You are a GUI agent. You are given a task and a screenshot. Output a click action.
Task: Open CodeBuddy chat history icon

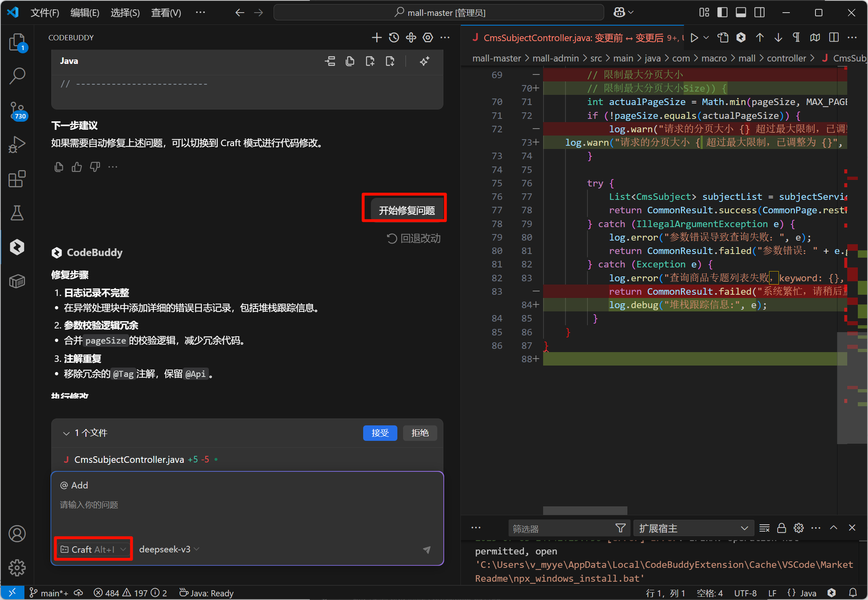[394, 38]
